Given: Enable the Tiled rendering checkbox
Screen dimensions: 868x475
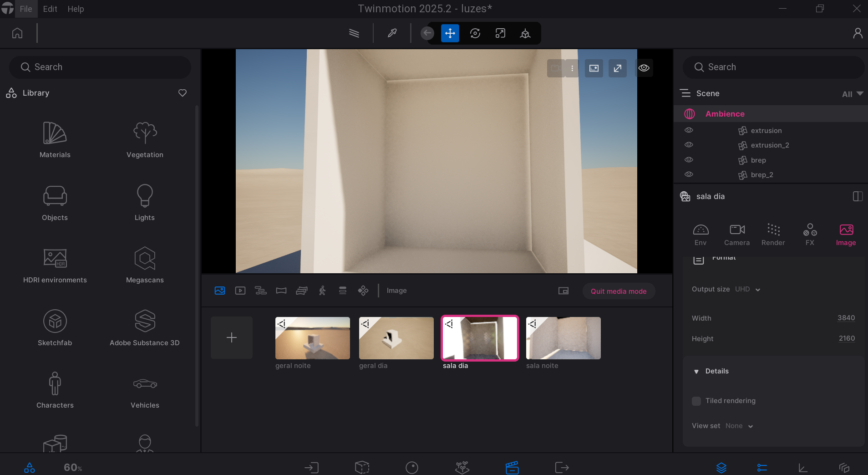Looking at the screenshot, I should 696,401.
